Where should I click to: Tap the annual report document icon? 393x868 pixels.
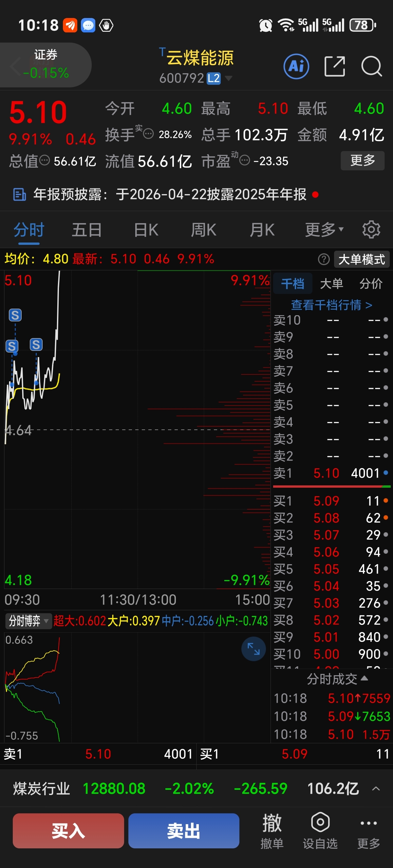(x=19, y=194)
